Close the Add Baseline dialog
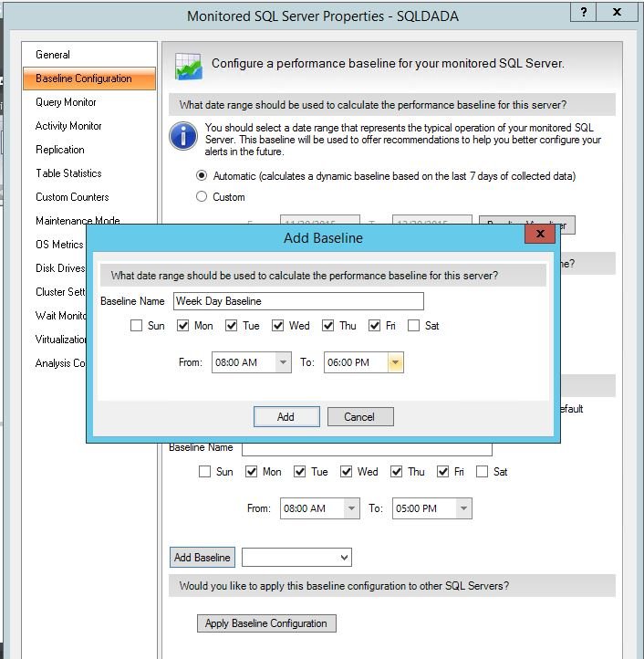 pos(540,234)
